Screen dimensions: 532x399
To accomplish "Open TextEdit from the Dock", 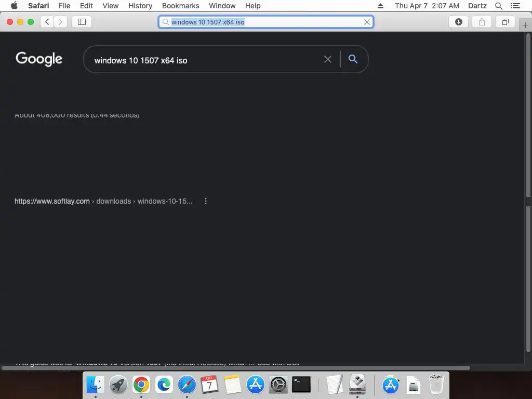I will coord(335,384).
